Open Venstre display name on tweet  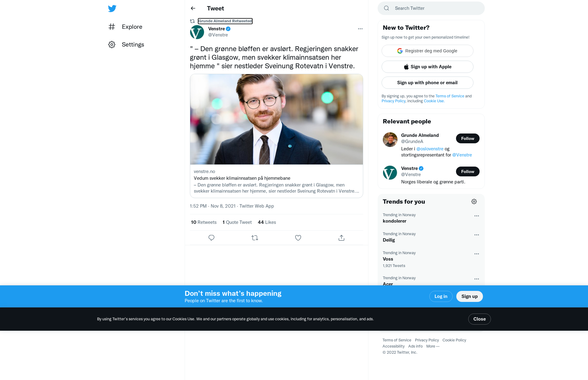pyautogui.click(x=217, y=29)
